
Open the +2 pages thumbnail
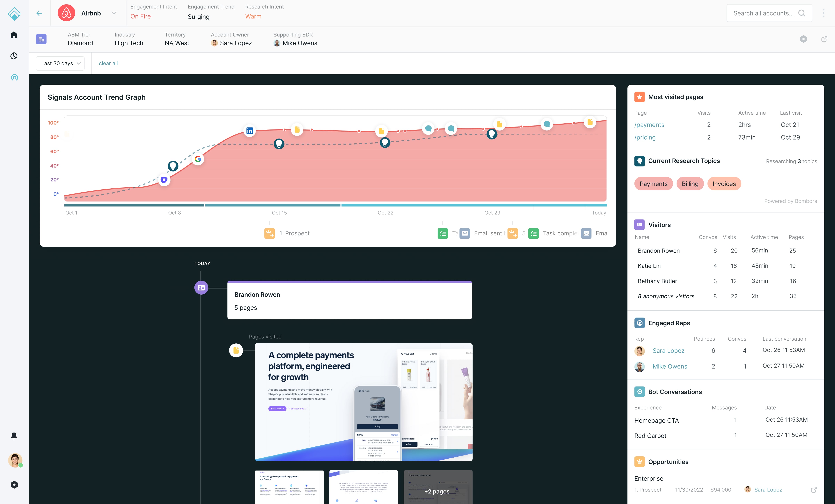(x=438, y=487)
